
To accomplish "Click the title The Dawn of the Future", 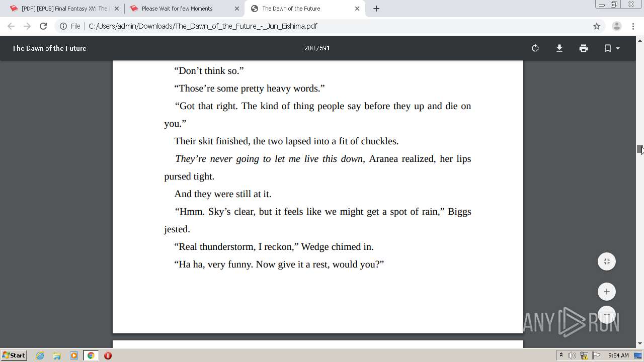I will [x=49, y=48].
